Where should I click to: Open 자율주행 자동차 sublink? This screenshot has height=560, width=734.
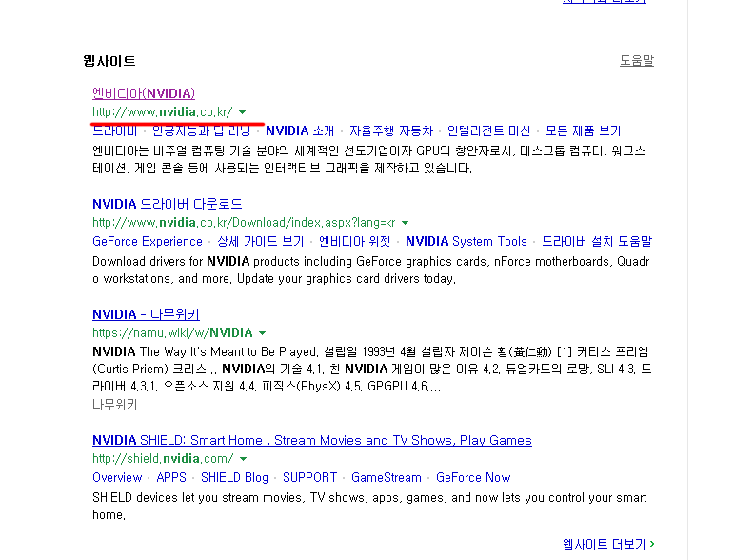click(x=391, y=130)
